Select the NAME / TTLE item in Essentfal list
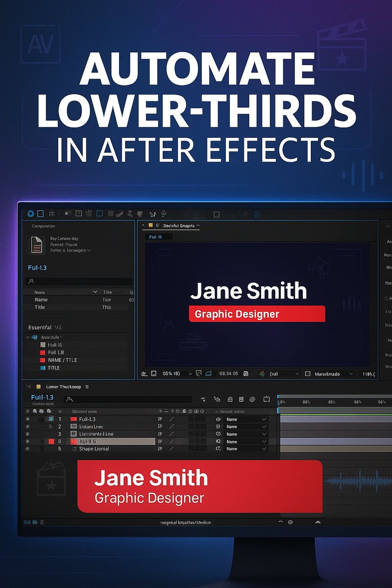 tap(62, 360)
